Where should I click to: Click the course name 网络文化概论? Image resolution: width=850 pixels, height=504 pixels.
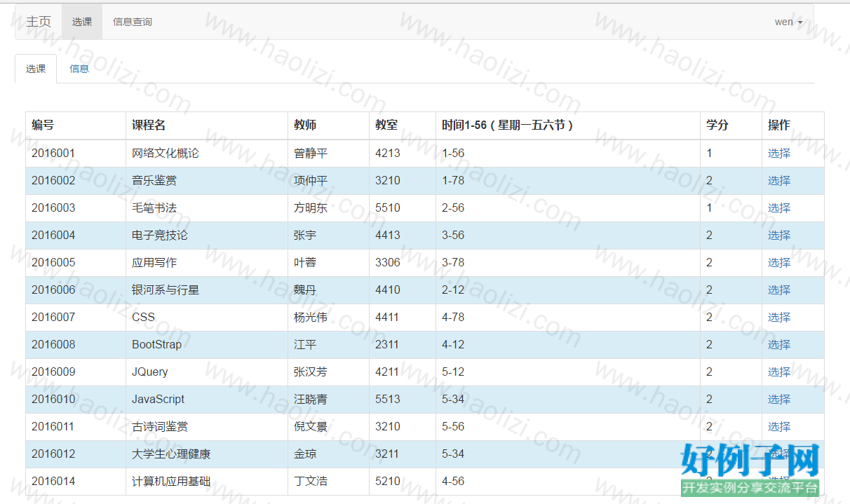[x=166, y=153]
